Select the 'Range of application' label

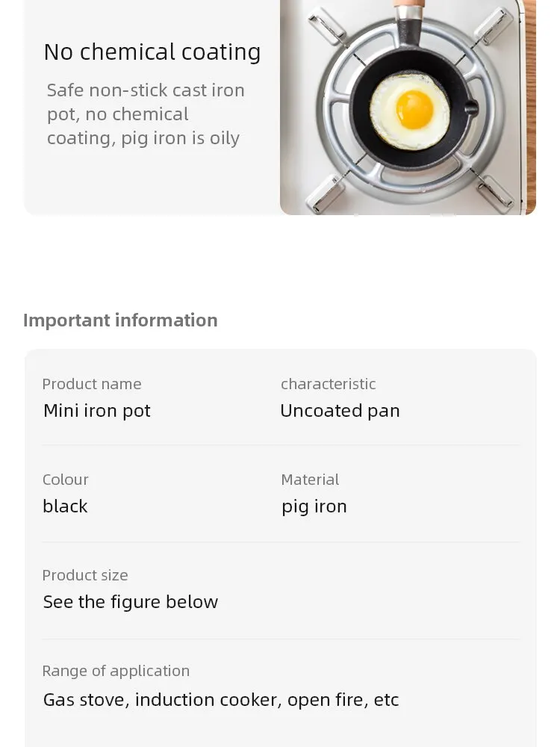coord(116,672)
